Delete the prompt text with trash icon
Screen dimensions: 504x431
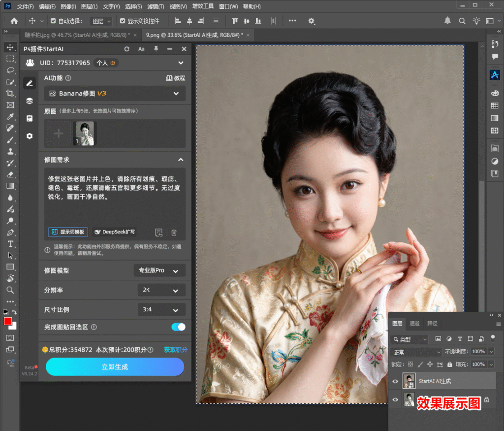click(174, 232)
